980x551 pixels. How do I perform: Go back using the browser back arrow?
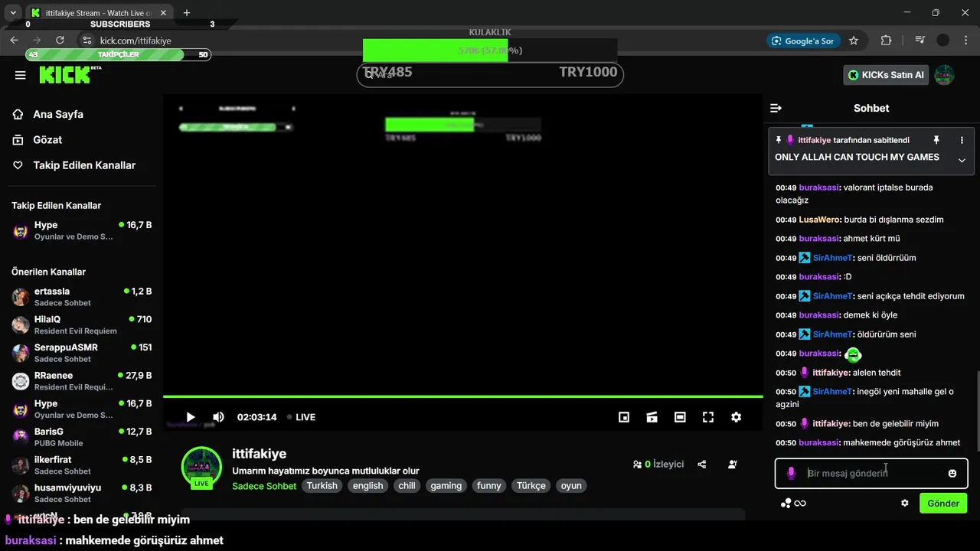tap(14, 41)
